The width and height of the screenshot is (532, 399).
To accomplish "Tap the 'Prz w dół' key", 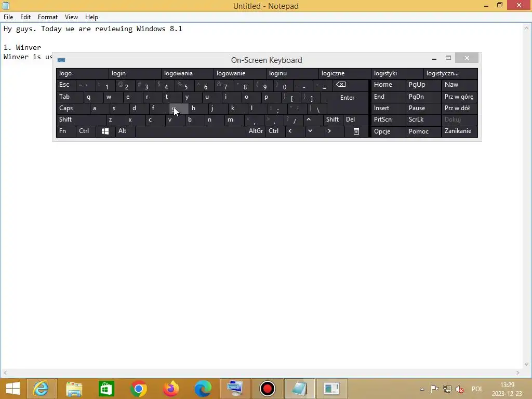I will point(459,108).
